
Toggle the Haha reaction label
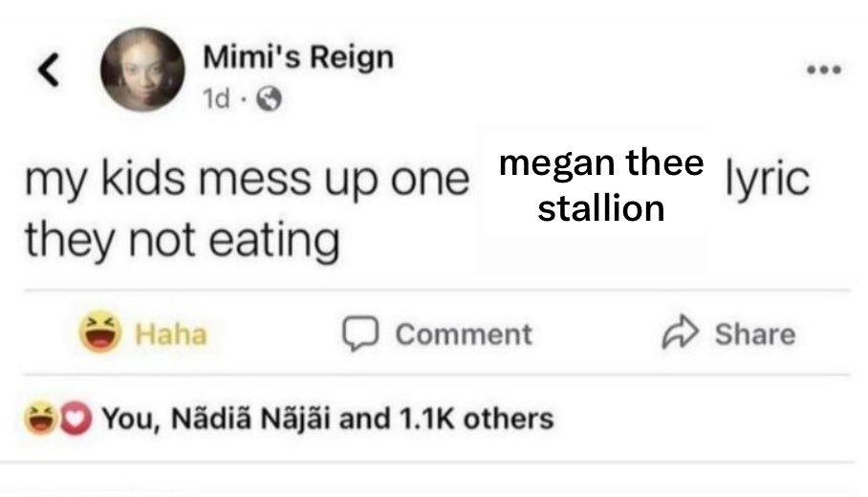pos(171,335)
